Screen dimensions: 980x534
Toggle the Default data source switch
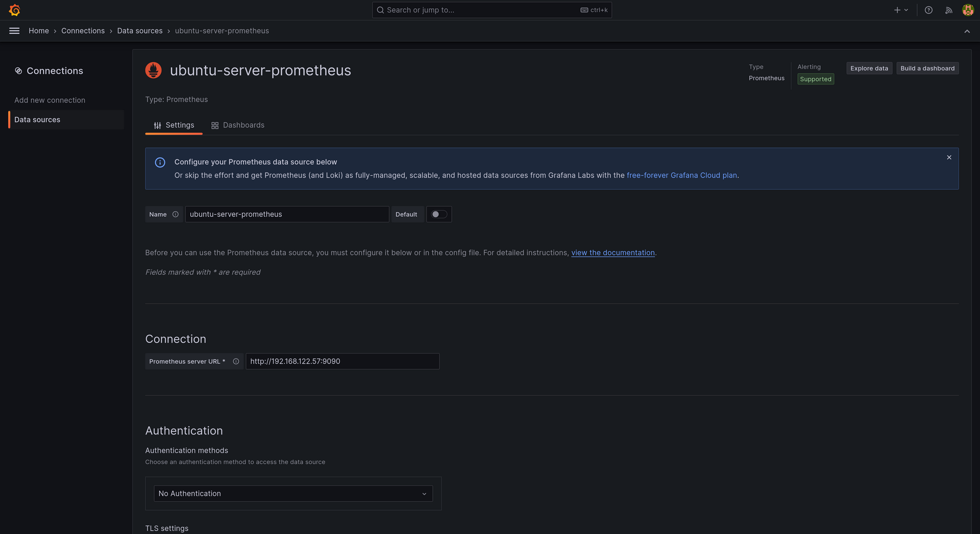click(439, 214)
